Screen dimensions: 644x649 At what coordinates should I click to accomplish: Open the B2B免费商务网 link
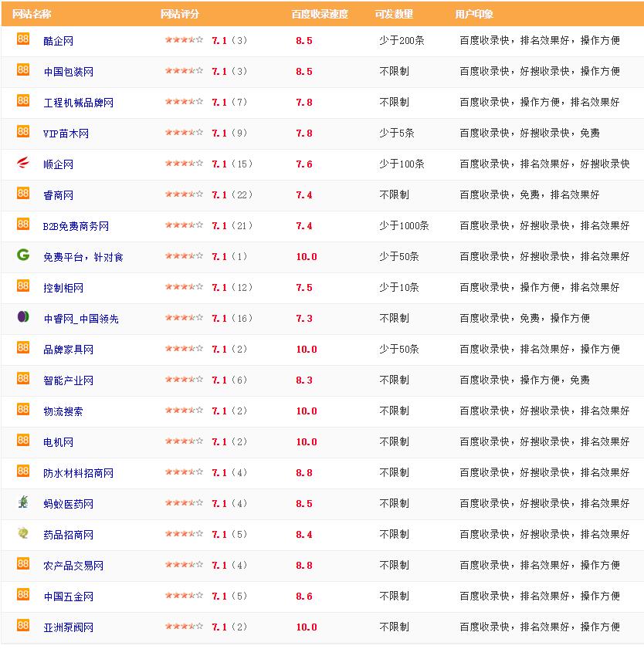76,226
